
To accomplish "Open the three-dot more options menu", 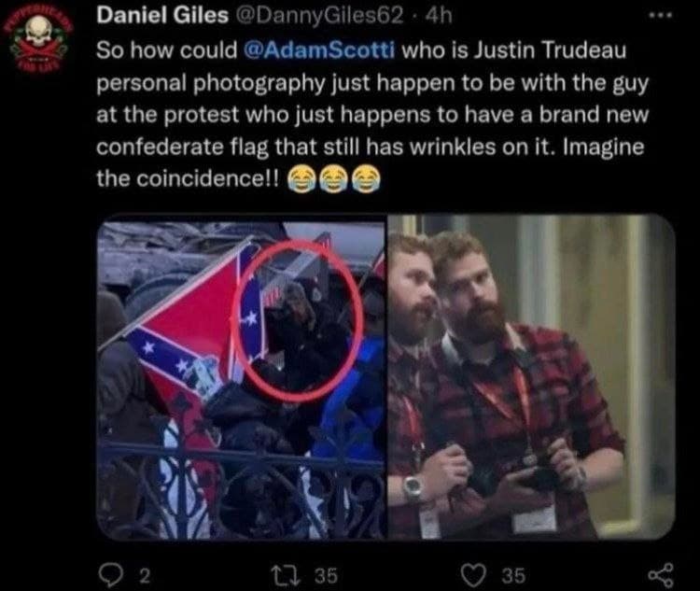I will pyautogui.click(x=661, y=16).
